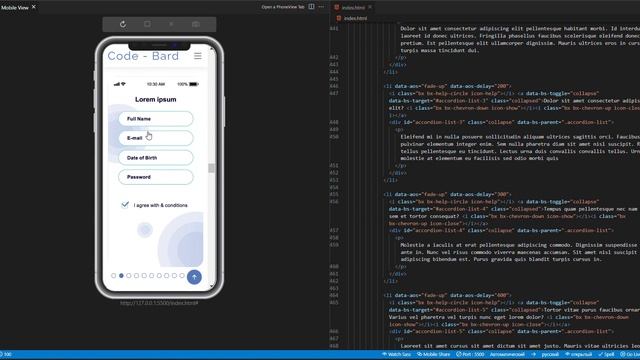The image size is (640, 360).
Task: Click the blue scroll-to-top arrow button
Action: tap(194, 277)
